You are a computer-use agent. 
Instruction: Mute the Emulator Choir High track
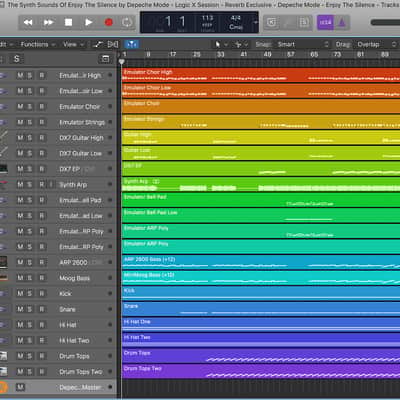pos(20,76)
